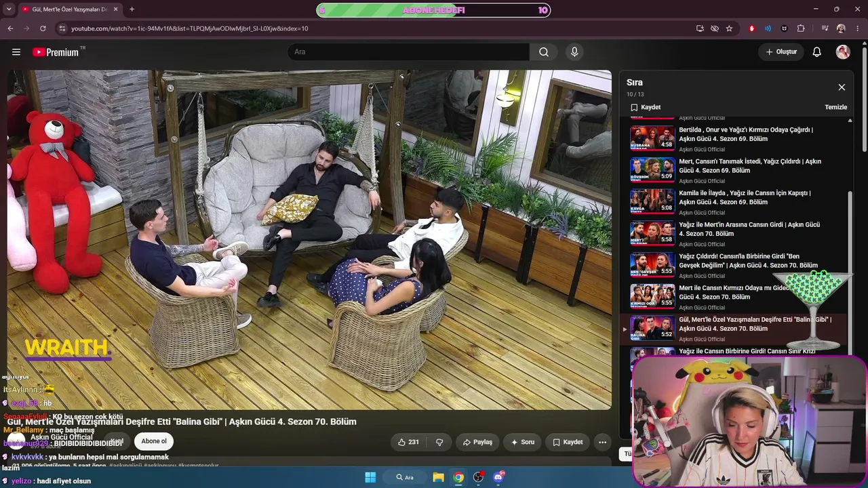868x488 pixels.
Task: Open the 5:55 Kırmızı Oda video thumbnail
Action: [652, 296]
